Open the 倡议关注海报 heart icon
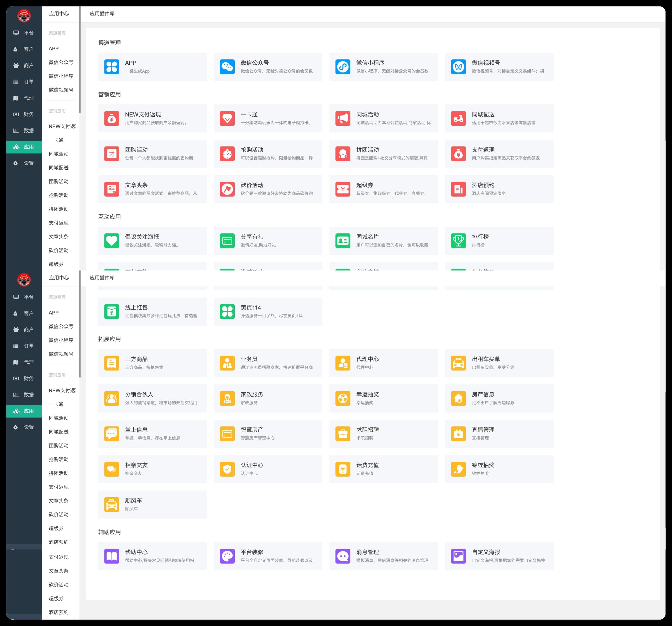 [x=112, y=241]
